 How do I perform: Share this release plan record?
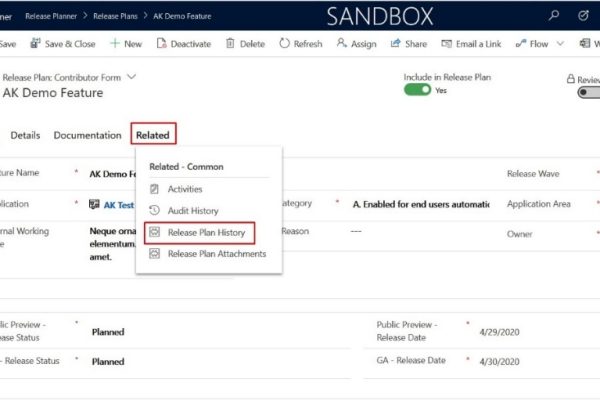click(408, 44)
